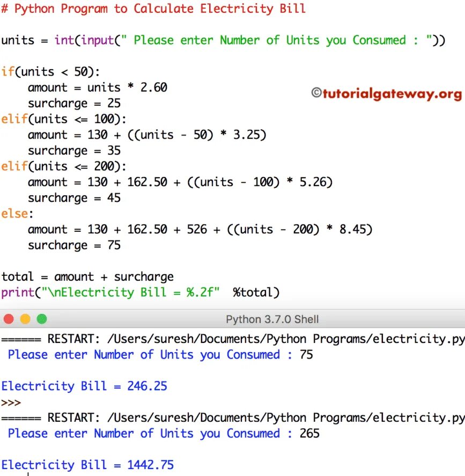The height and width of the screenshot is (476, 465).
Task: Click the line with '(units - 100) * 5.26'
Action: (x=180, y=182)
